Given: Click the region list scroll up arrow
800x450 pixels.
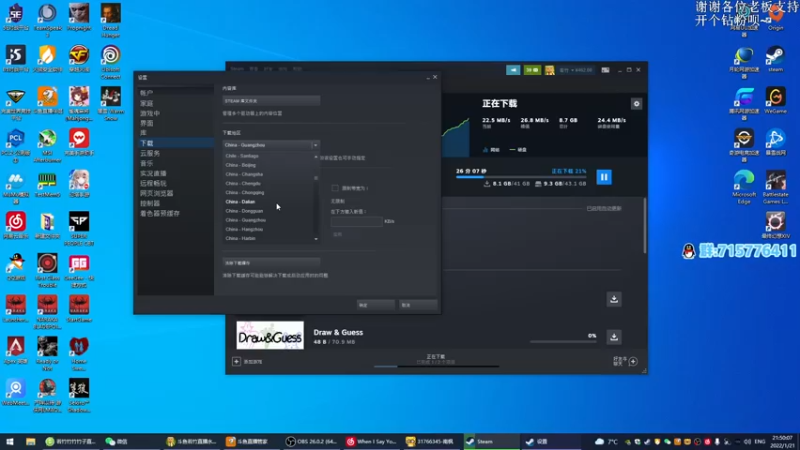Looking at the screenshot, I should point(316,156).
